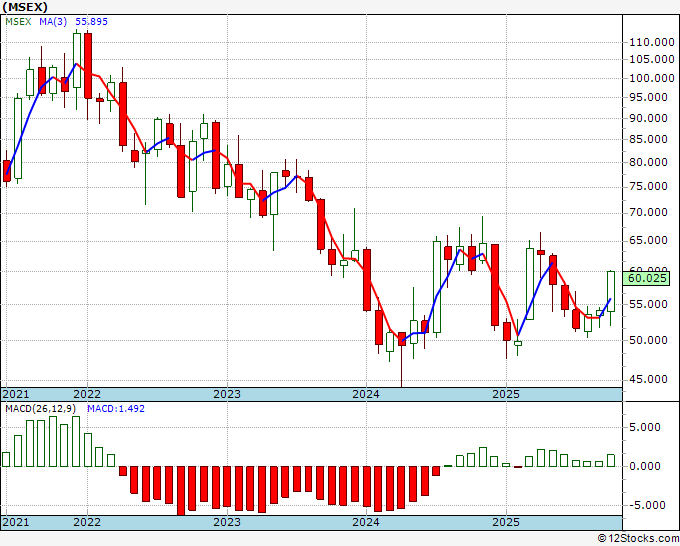Click the 100.000 price axis label
The height and width of the screenshot is (546, 680).
pyautogui.click(x=652, y=78)
